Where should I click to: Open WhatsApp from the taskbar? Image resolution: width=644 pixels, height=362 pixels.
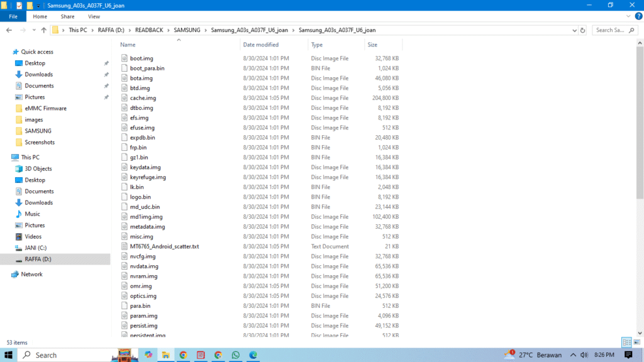click(235, 355)
